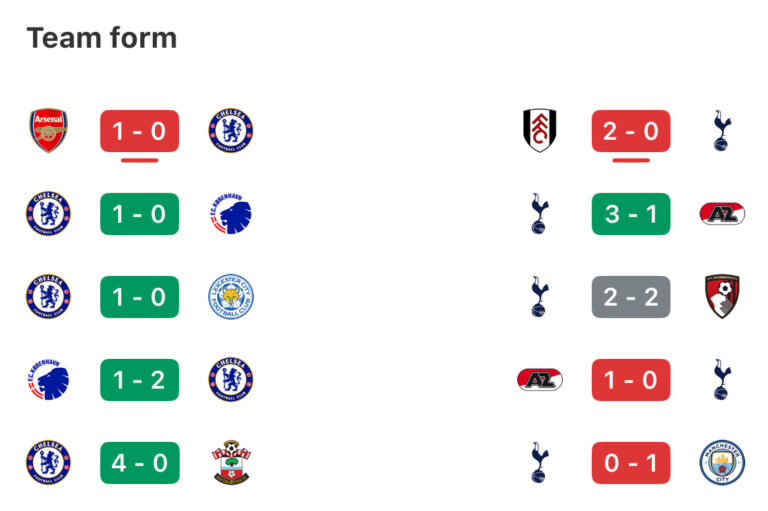The width and height of the screenshot is (768, 511).
Task: Select the green 4 - 0 score badge
Action: click(x=139, y=463)
